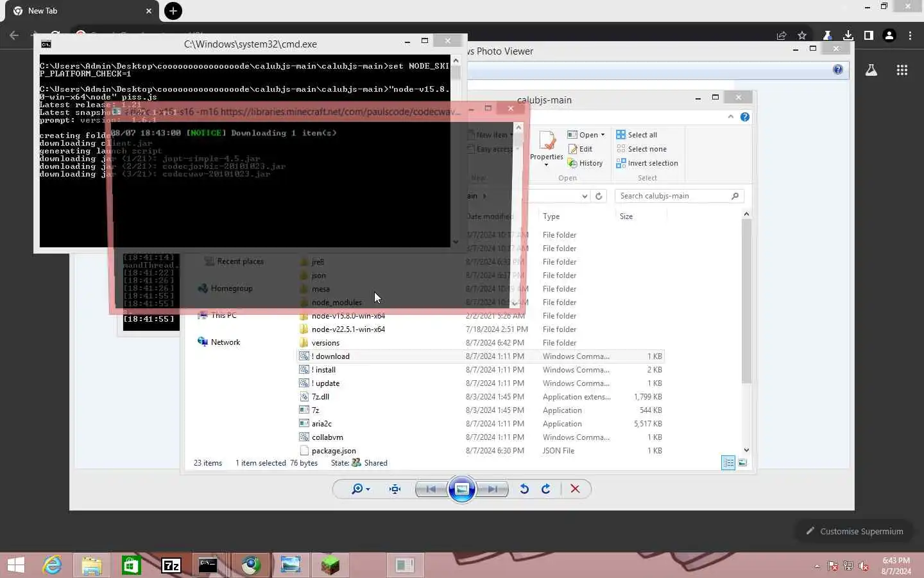Image resolution: width=924 pixels, height=578 pixels.
Task: Click the Customise Supermium button
Action: tap(855, 531)
